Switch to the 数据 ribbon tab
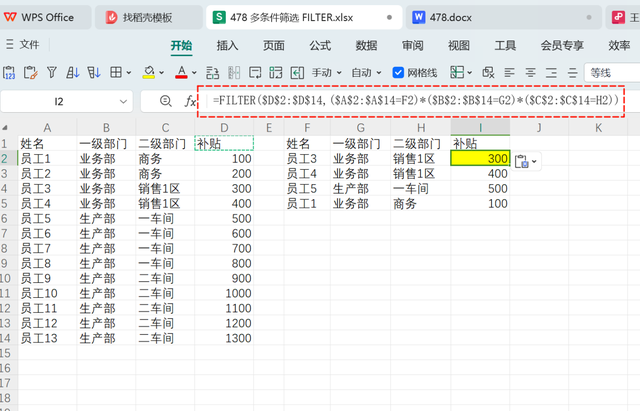 (366, 45)
